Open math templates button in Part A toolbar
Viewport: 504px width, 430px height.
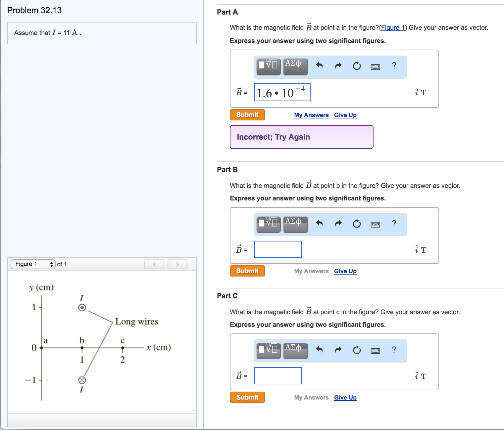269,66
